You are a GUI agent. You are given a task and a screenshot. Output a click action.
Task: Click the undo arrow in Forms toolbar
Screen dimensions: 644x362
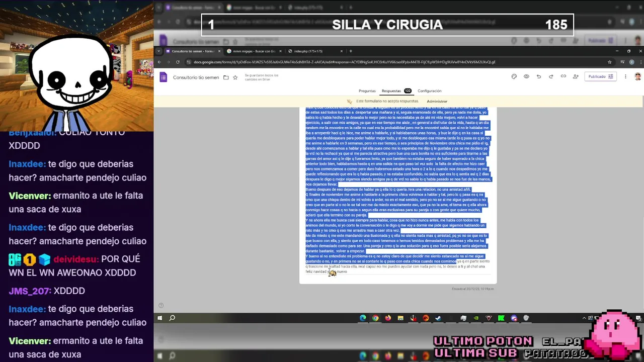pyautogui.click(x=539, y=76)
